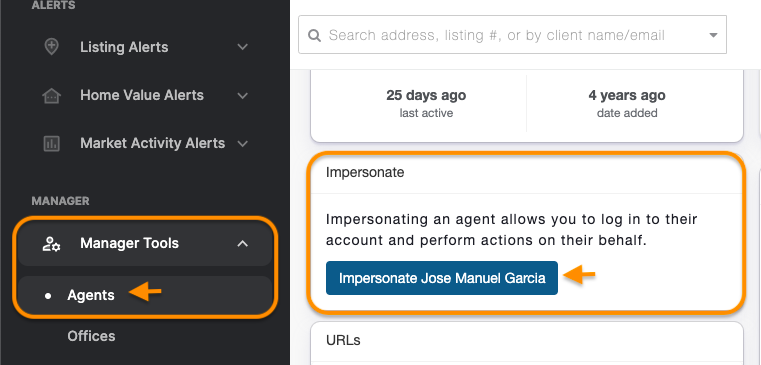Open the Offices menu item
Image resolution: width=761 pixels, height=365 pixels.
pyautogui.click(x=91, y=336)
